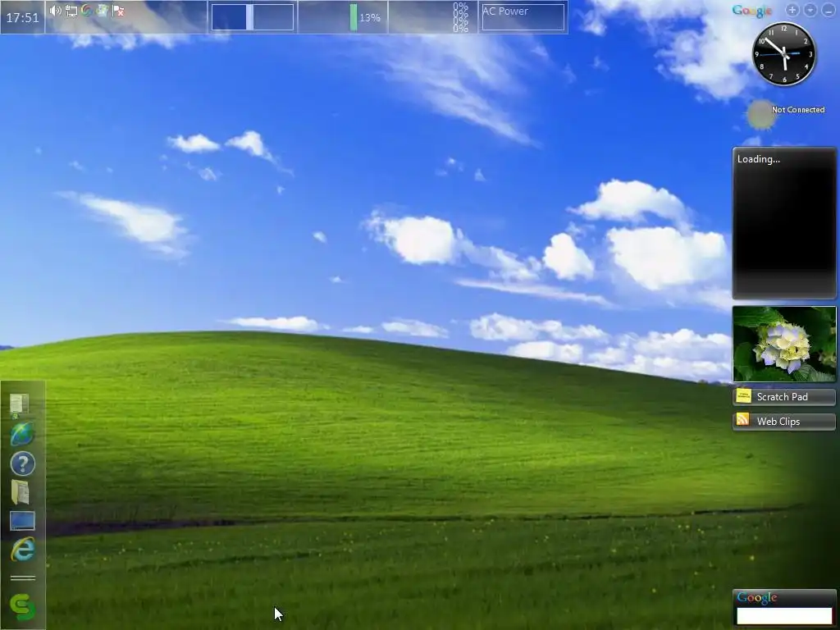Click the colorful swirl tray icon
Viewport: 840px width, 630px height.
pyautogui.click(x=86, y=10)
